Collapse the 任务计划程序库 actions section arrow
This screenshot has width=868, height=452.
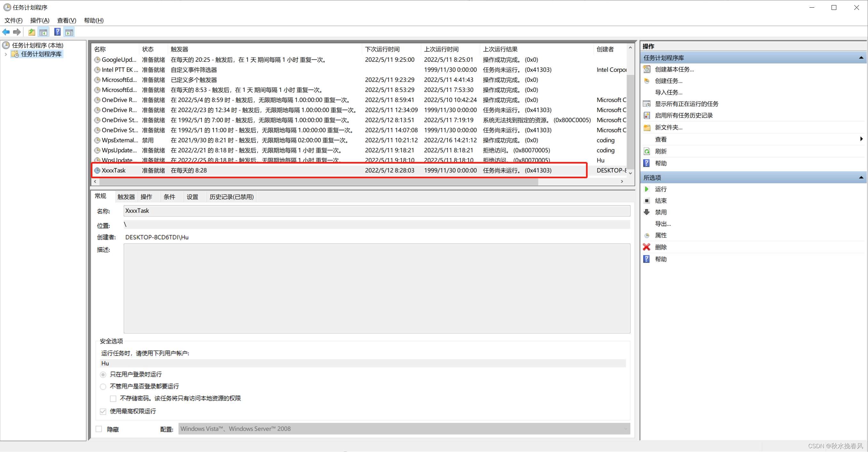(861, 58)
